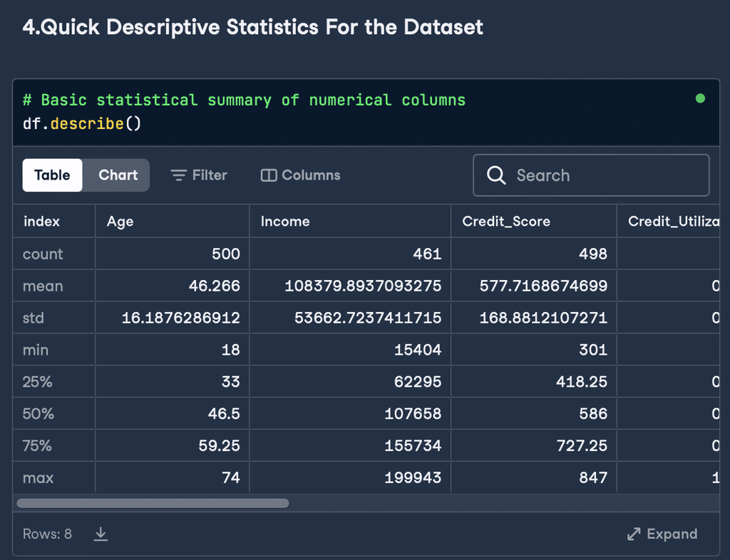730x560 pixels.
Task: Open the Columns settings
Action: (300, 175)
